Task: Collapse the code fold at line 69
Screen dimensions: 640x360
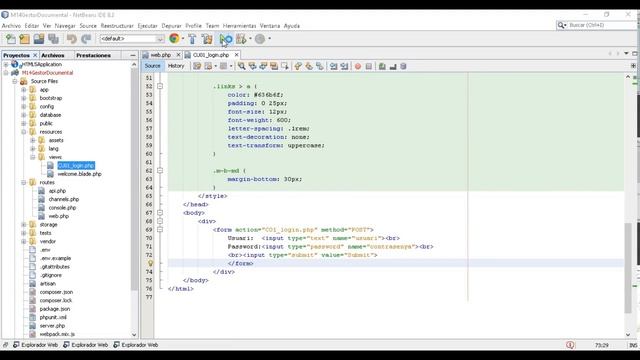Action: pyautogui.click(x=160, y=230)
